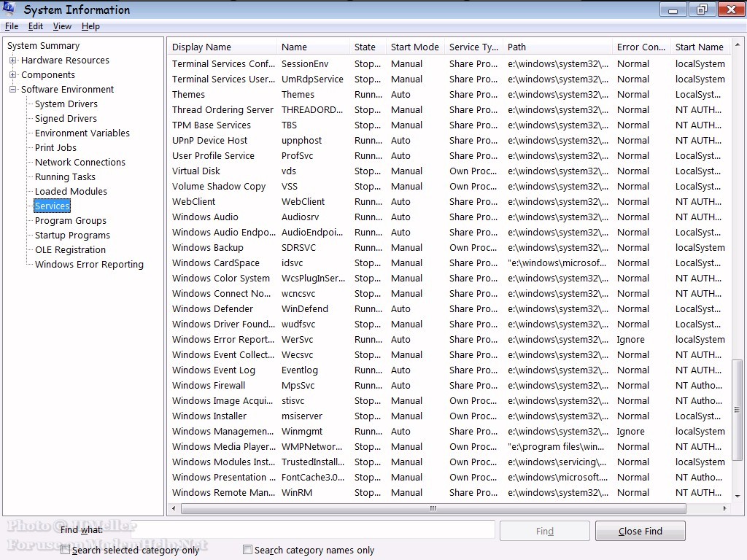This screenshot has height=560, width=747.
Task: Select Startup Programs category
Action: coord(72,236)
